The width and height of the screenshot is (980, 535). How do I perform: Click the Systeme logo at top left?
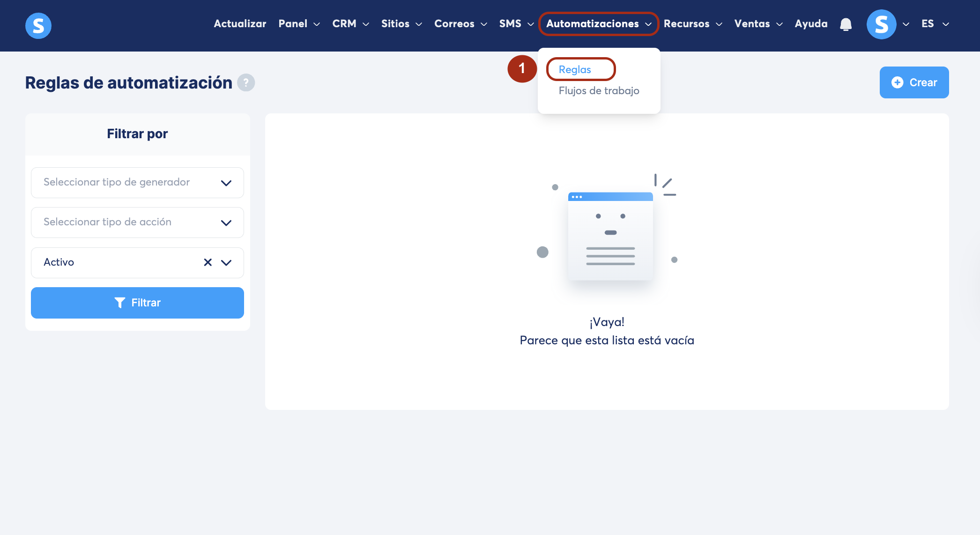(x=38, y=25)
